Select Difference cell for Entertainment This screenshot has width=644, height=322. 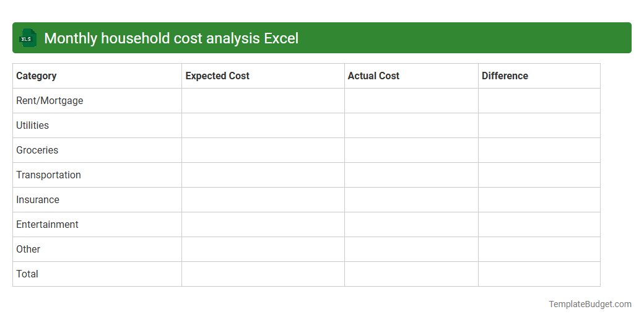click(x=539, y=225)
